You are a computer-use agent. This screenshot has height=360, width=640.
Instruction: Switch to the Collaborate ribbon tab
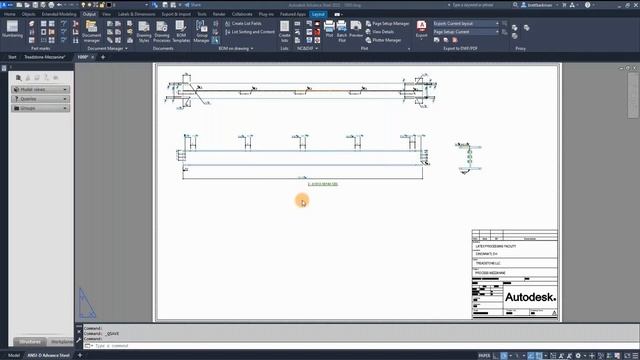242,14
